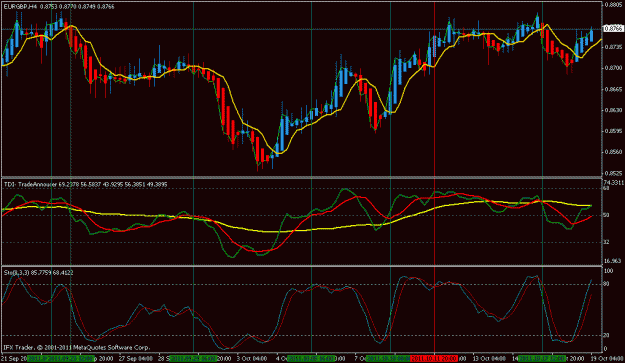The width and height of the screenshot is (625, 363).
Task: Select the green 2011.10.17 12:00 date marker
Action: [542, 359]
